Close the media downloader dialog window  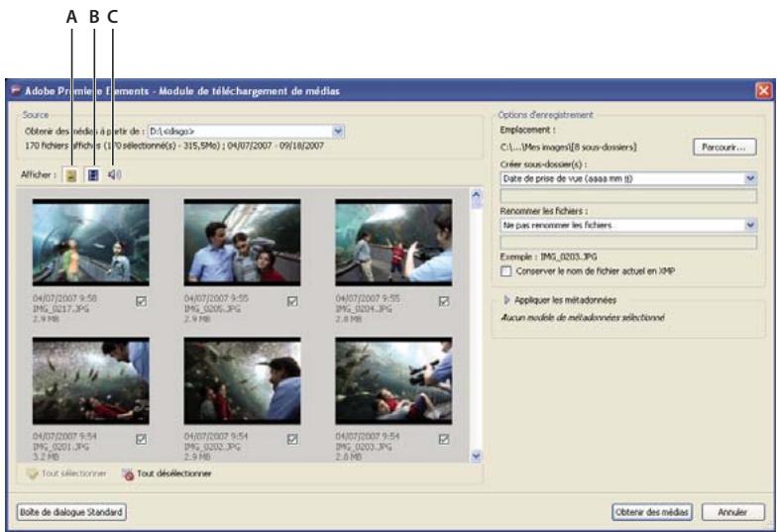(763, 91)
